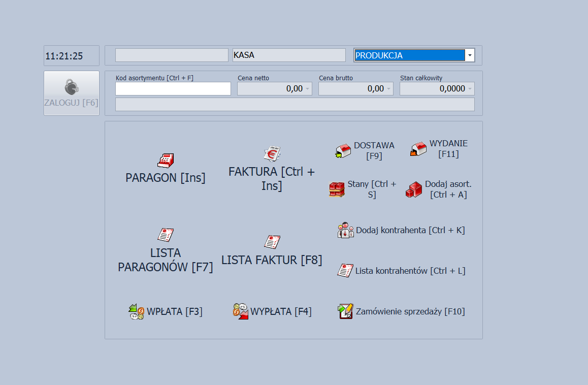Image resolution: width=588 pixels, height=385 pixels.
Task: Click the WPŁATA [F3] label
Action: (x=174, y=311)
